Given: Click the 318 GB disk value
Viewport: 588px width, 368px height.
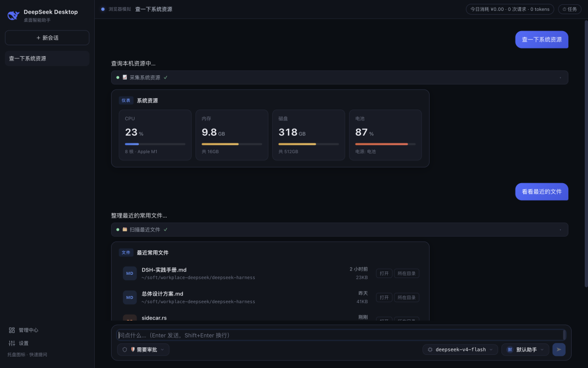Looking at the screenshot, I should [x=292, y=132].
